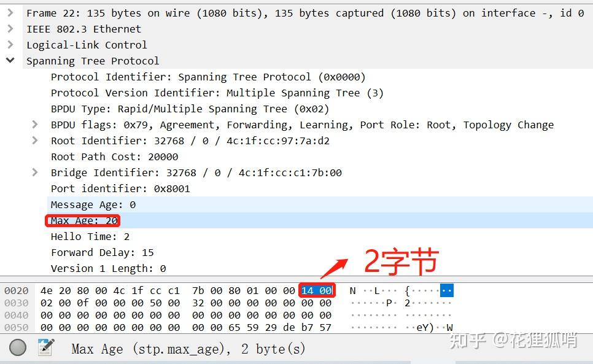Screen dimensions: 593x364
Task: Expand the IEEE 802.3 Ethernet section
Action: pyautogui.click(x=12, y=29)
